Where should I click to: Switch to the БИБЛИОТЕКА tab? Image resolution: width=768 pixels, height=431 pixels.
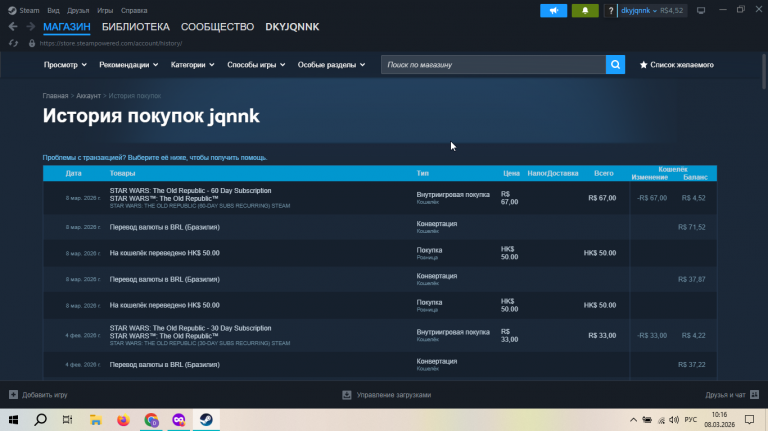tap(136, 27)
